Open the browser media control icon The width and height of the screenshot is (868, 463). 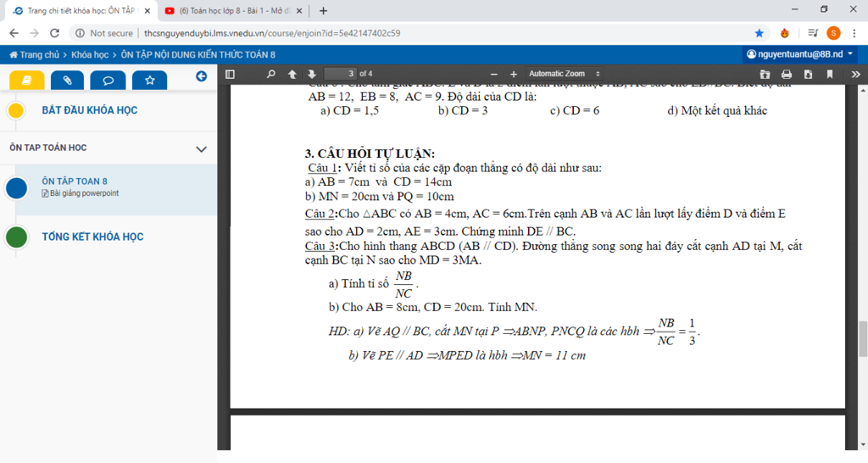[x=812, y=33]
